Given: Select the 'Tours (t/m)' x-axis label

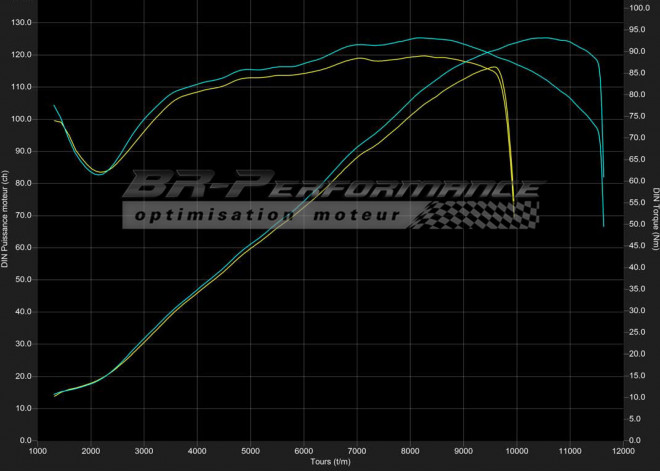Looking at the screenshot, I should (x=330, y=463).
